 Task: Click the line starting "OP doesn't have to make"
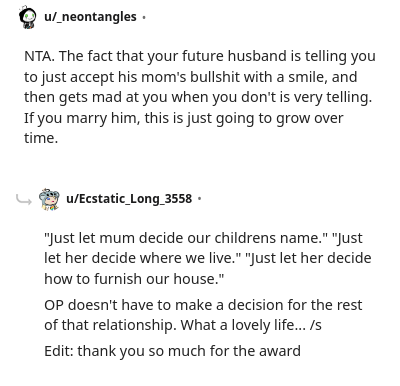203,305
